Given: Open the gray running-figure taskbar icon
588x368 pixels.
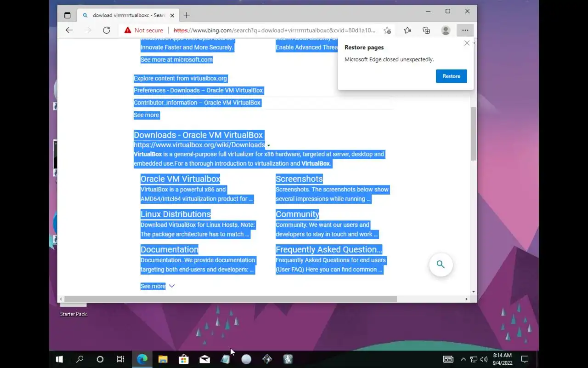Looking at the screenshot, I should click(x=288, y=359).
